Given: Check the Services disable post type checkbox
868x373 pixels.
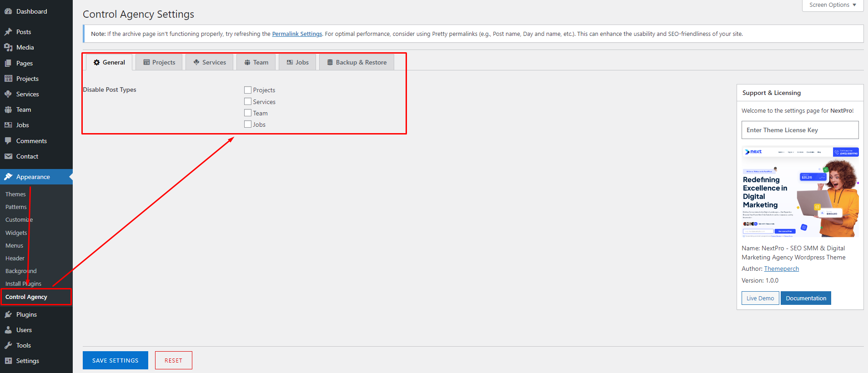Looking at the screenshot, I should click(248, 101).
